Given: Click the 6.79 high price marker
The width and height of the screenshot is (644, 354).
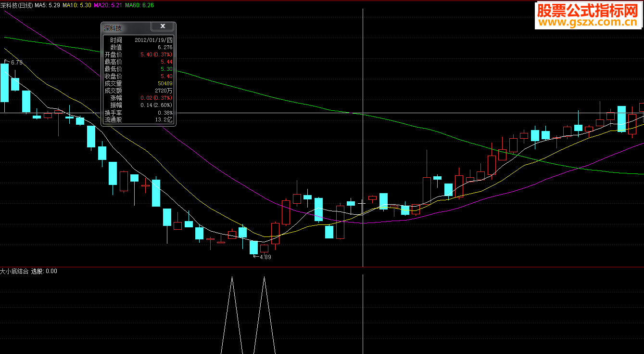Looking at the screenshot, I should click(16, 63).
